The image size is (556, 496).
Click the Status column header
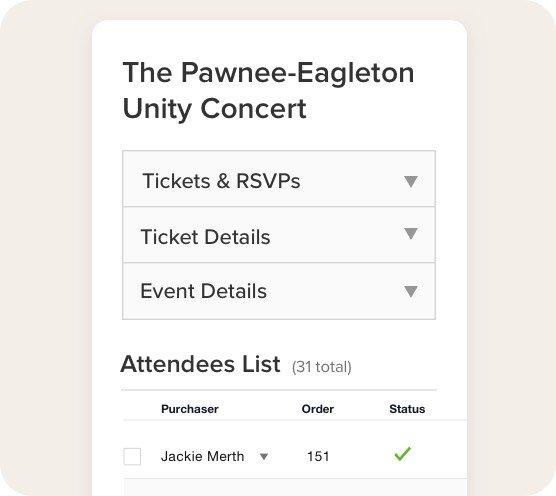[x=407, y=409]
